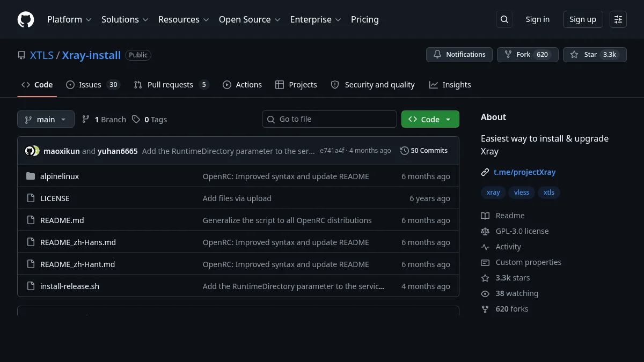The height and width of the screenshot is (362, 644).
Task: Select the xtls topic tag
Action: tap(549, 193)
